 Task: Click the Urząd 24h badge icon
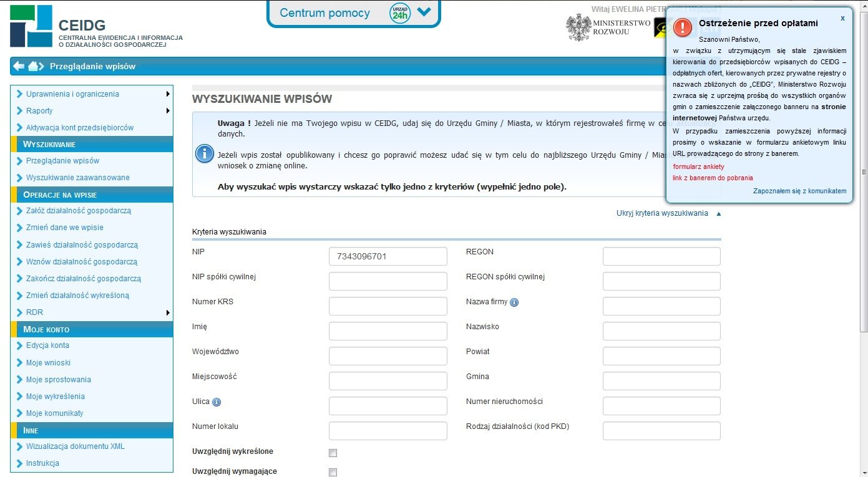pos(399,13)
